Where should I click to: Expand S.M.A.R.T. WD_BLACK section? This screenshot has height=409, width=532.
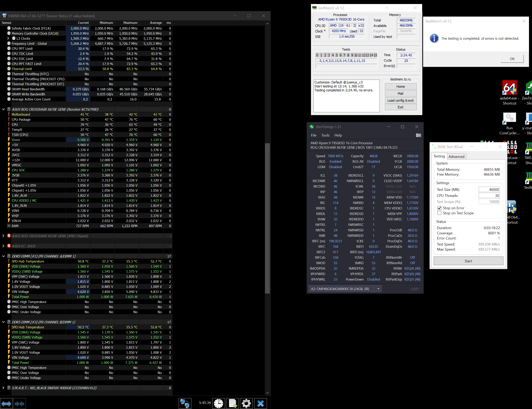[3, 388]
